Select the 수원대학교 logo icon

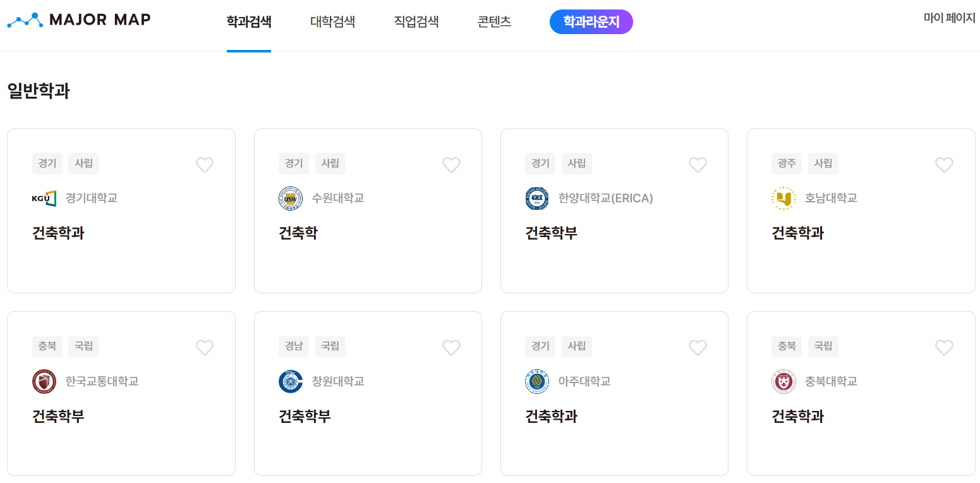click(x=291, y=198)
